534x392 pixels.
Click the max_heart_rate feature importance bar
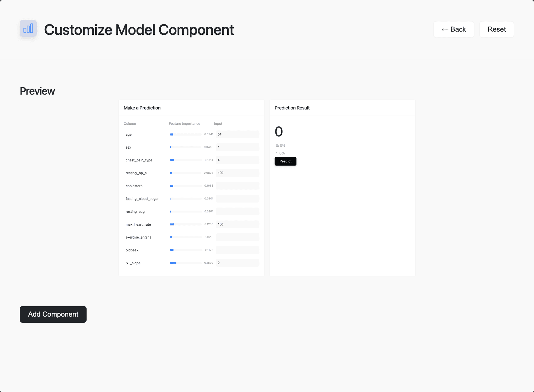tap(186, 224)
